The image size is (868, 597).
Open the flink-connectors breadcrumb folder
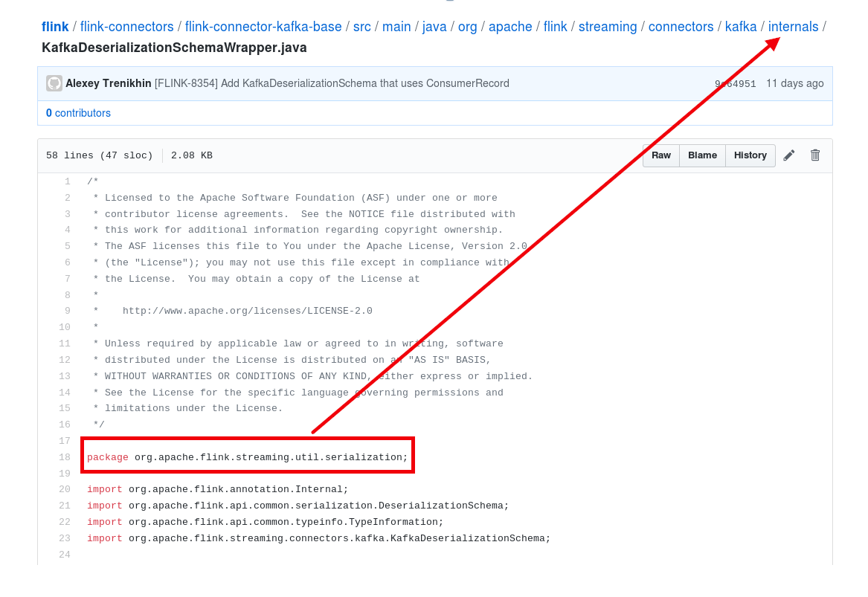126,27
